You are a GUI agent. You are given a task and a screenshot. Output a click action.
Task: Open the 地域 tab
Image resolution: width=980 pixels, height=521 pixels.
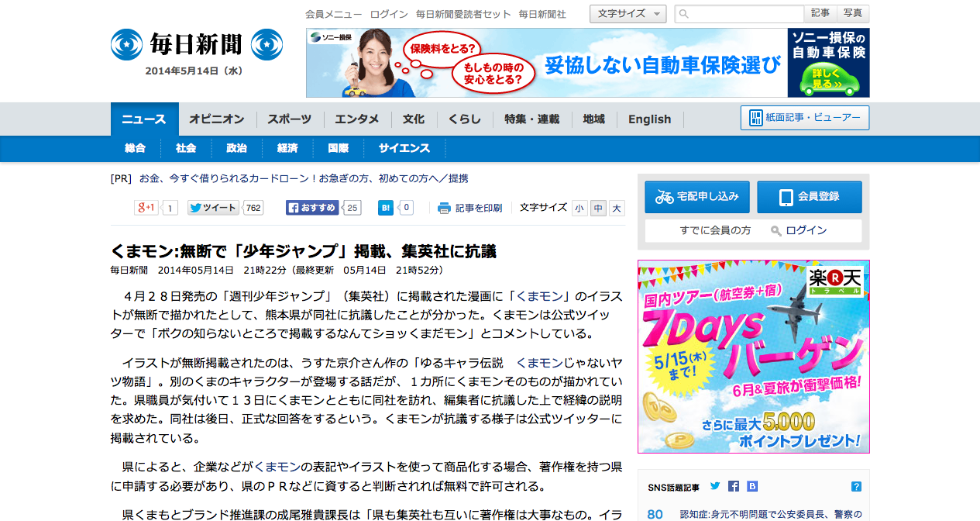pos(594,119)
